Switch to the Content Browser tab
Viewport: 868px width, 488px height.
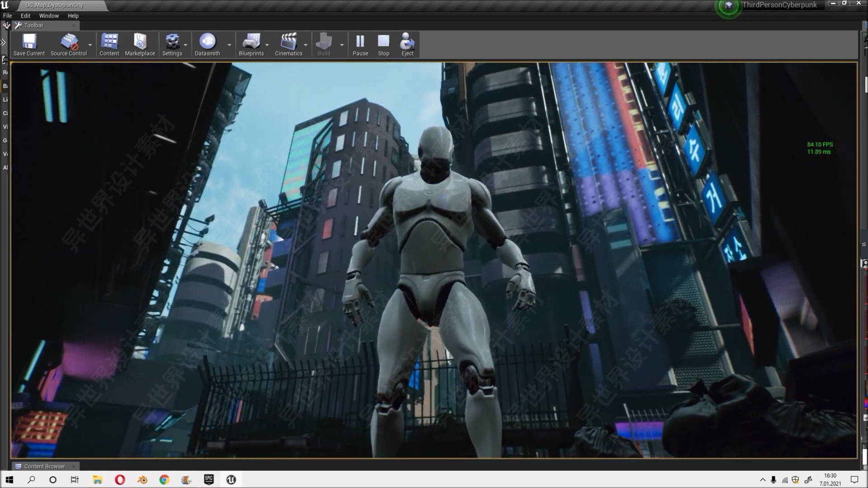tap(44, 466)
